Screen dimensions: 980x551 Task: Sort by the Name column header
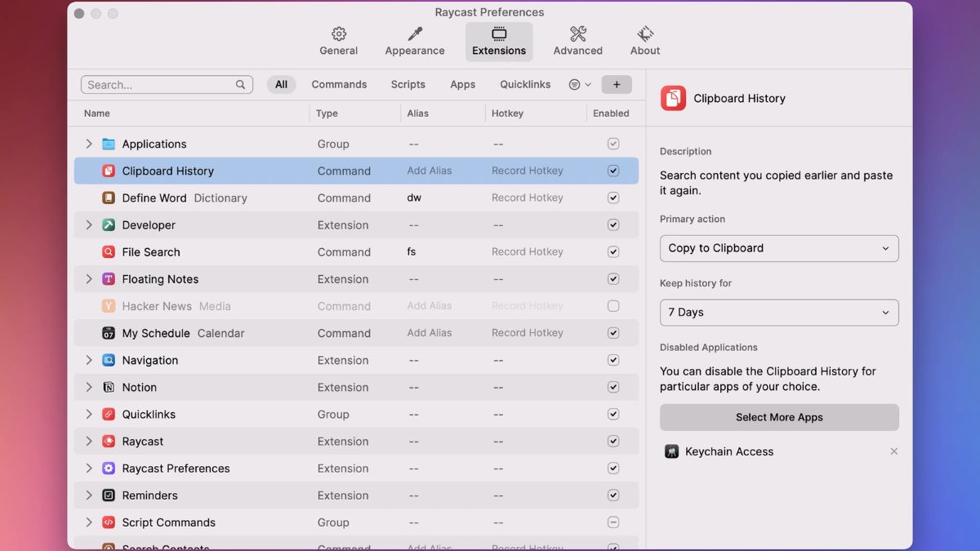coord(97,113)
